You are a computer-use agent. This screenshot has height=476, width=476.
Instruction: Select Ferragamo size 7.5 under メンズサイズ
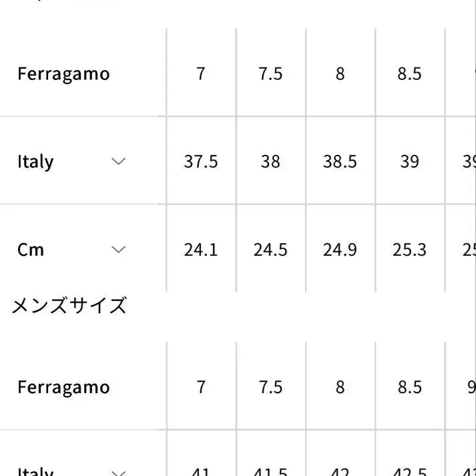[270, 387]
